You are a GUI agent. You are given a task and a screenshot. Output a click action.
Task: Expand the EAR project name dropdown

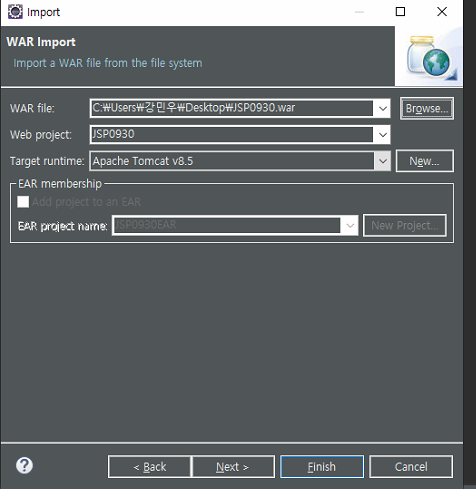pyautogui.click(x=350, y=226)
